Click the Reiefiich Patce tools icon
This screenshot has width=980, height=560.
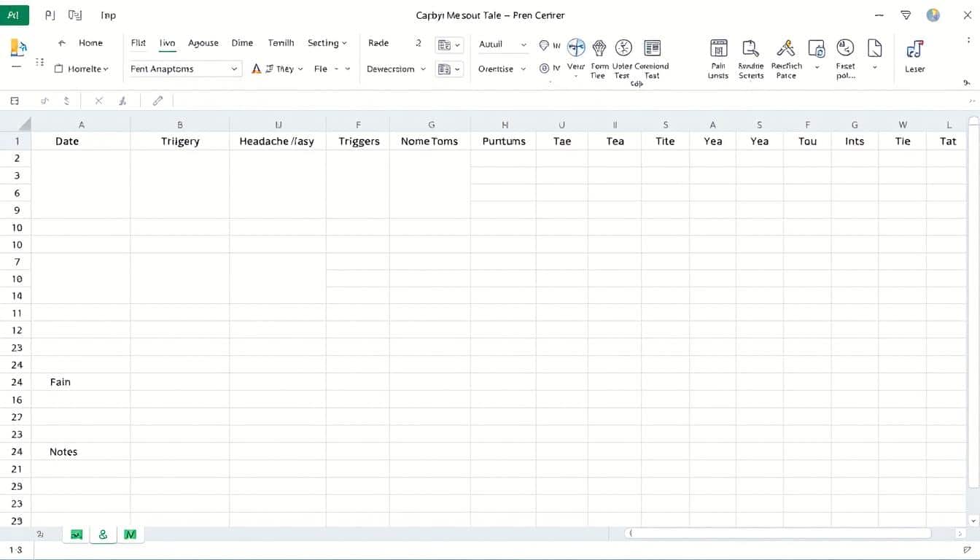[x=785, y=48]
